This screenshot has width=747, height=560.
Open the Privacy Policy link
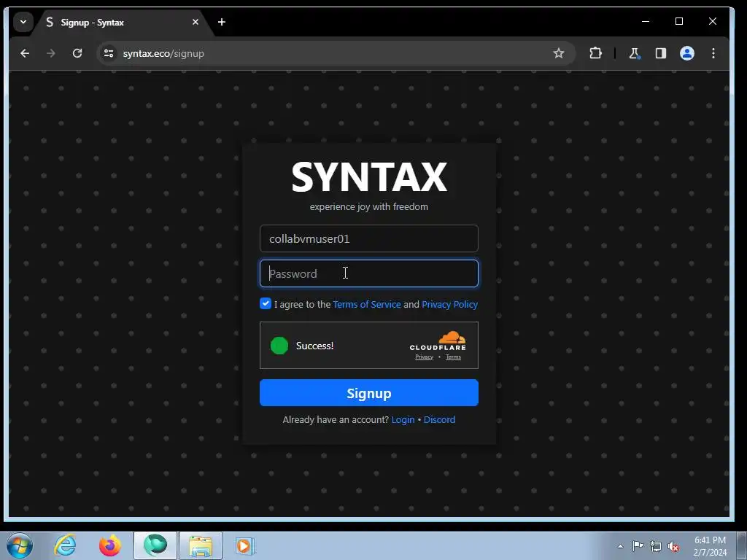[449, 304]
